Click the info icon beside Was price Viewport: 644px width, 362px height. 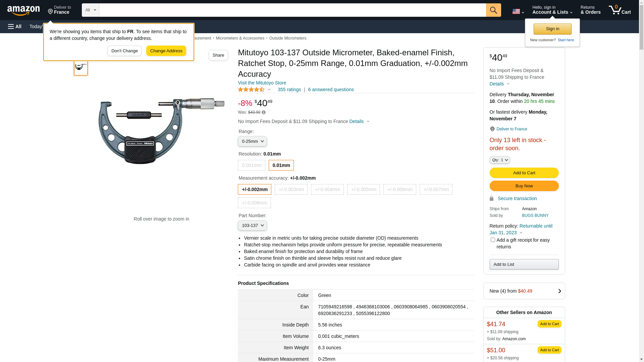click(x=264, y=112)
